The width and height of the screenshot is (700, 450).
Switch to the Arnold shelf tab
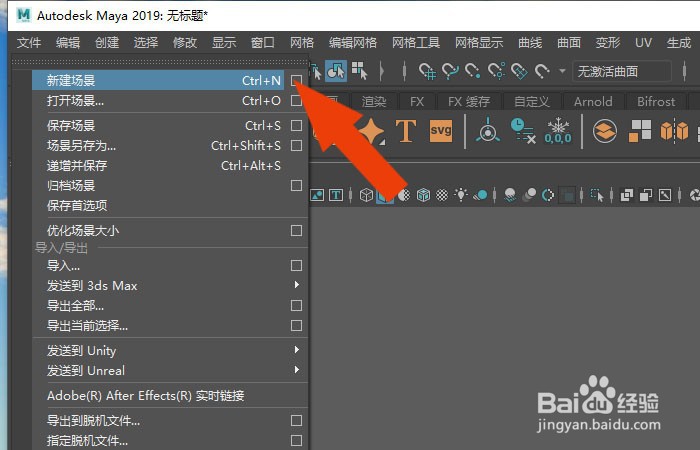[593, 102]
